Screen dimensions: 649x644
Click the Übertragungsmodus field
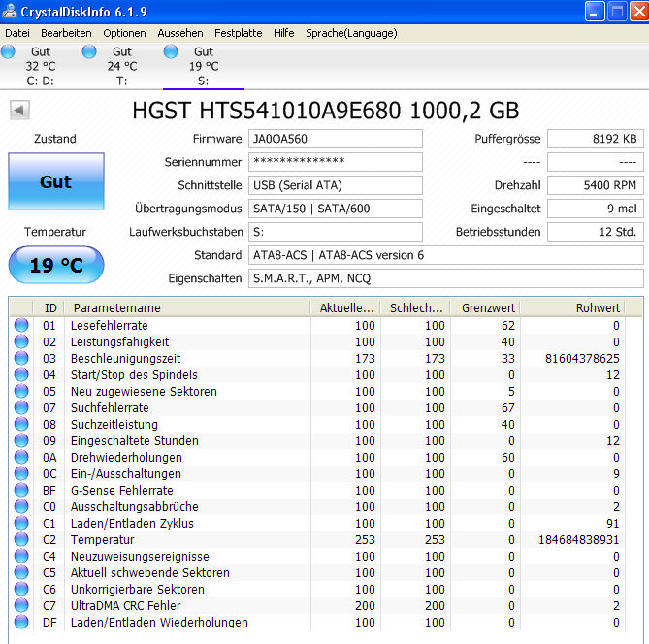336,209
